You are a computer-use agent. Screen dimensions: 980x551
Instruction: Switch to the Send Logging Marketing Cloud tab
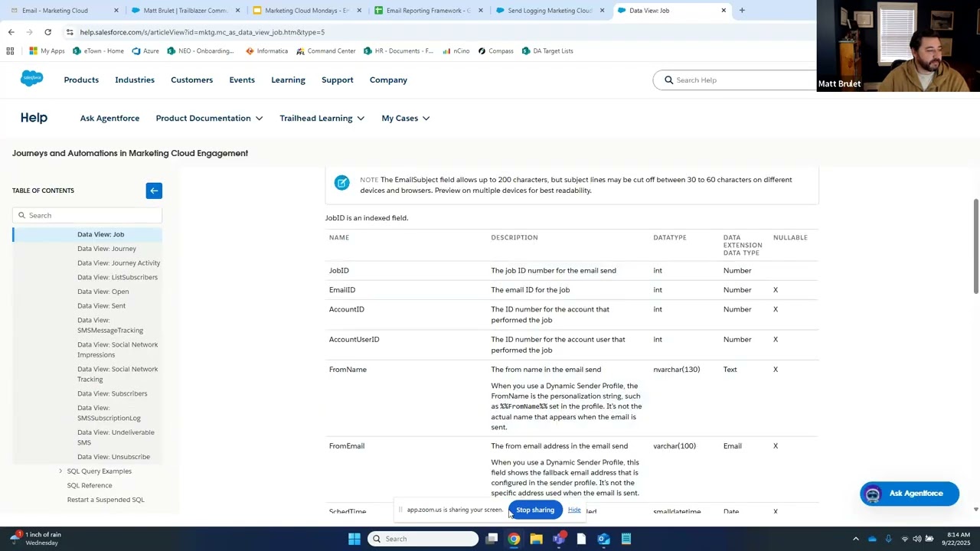(550, 10)
